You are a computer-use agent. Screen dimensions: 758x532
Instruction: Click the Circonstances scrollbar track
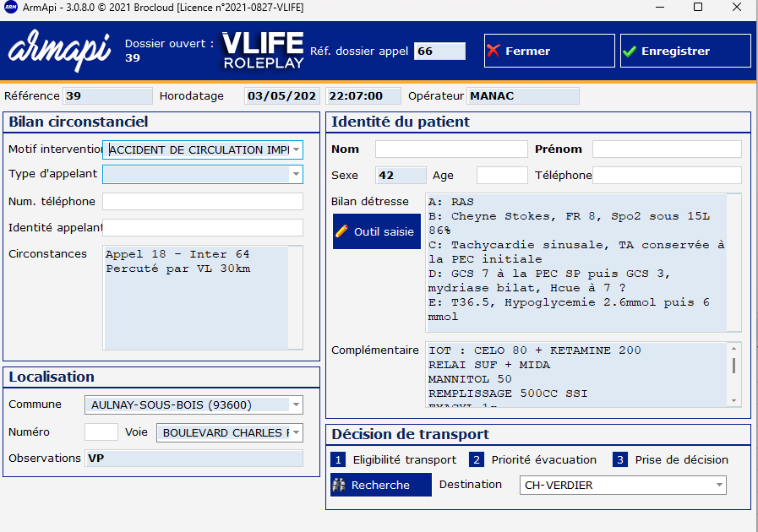296,297
